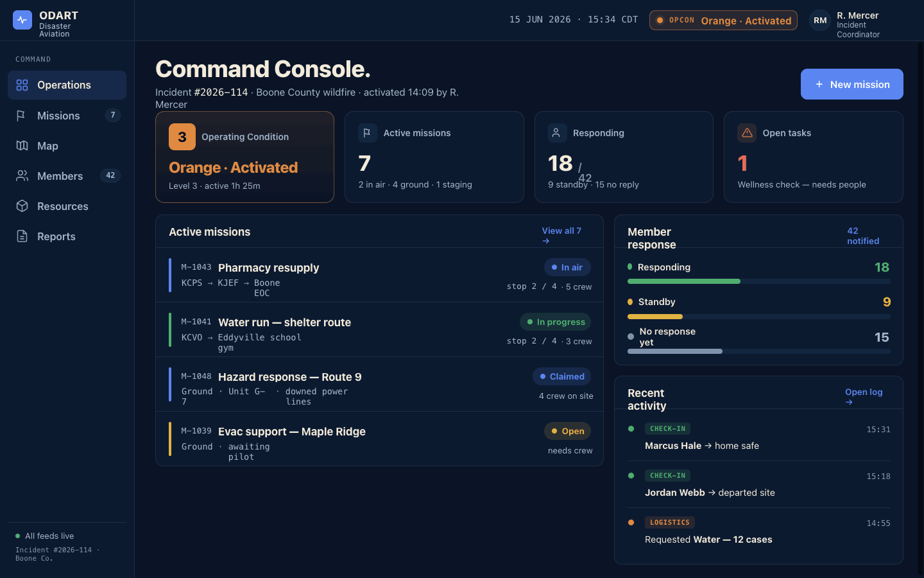Click the No response count 15
The image size is (924, 578).
click(882, 337)
